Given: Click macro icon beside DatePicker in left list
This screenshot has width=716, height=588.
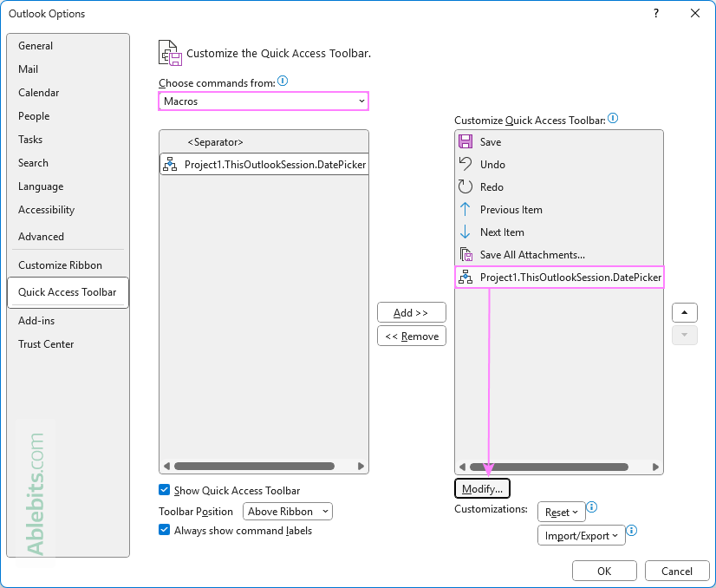Looking at the screenshot, I should [x=170, y=164].
